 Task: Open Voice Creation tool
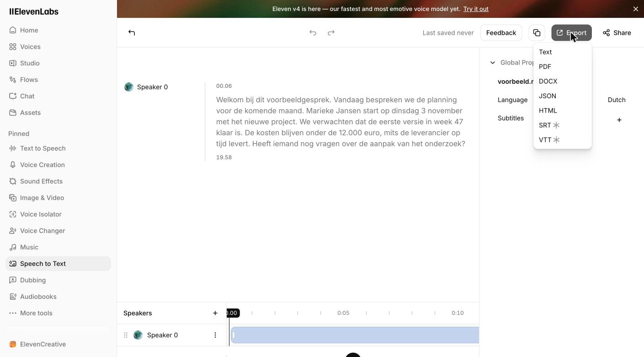(58, 165)
